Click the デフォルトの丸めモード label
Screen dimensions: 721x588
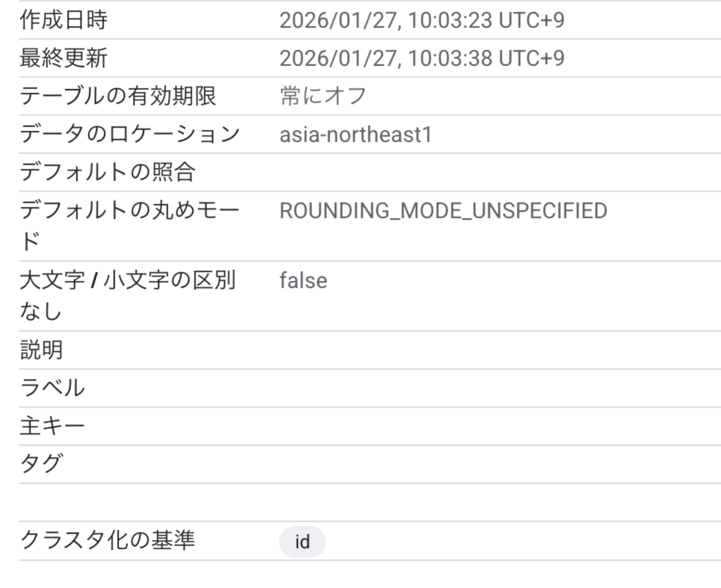pyautogui.click(x=129, y=225)
